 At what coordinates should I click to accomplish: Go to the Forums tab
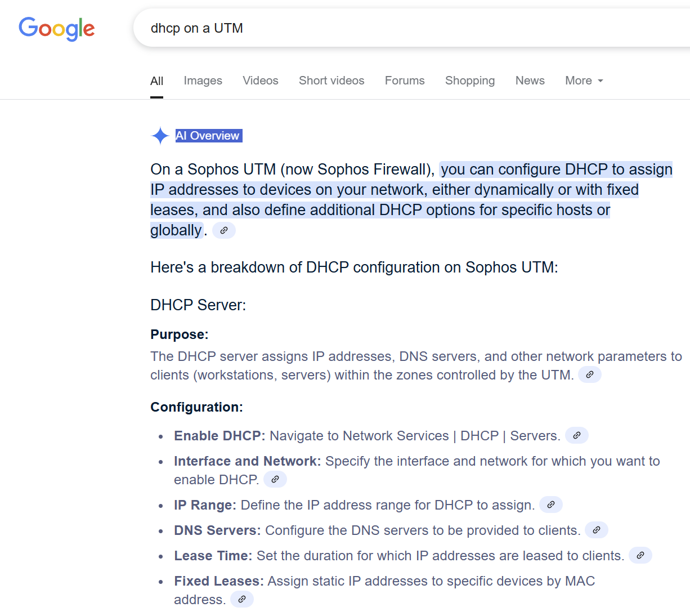(405, 81)
